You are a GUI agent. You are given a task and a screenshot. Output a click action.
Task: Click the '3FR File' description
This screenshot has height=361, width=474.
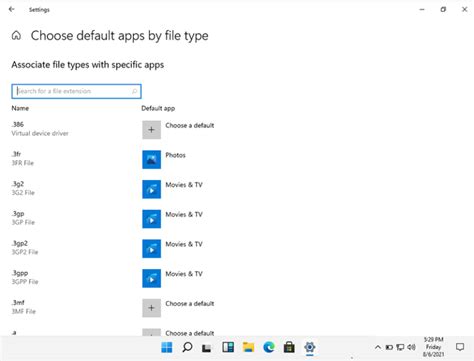23,163
